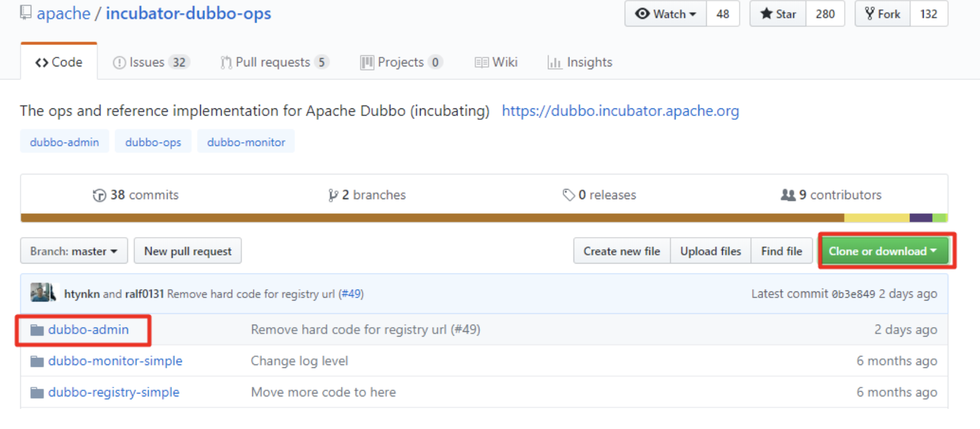Image resolution: width=980 pixels, height=429 pixels.
Task: Open the Watch dropdown button
Action: point(665,14)
